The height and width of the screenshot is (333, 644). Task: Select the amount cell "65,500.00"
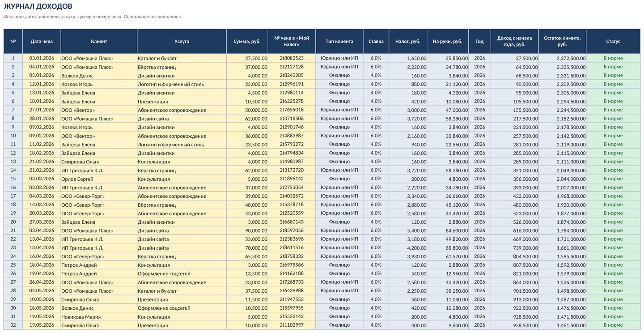click(247, 256)
